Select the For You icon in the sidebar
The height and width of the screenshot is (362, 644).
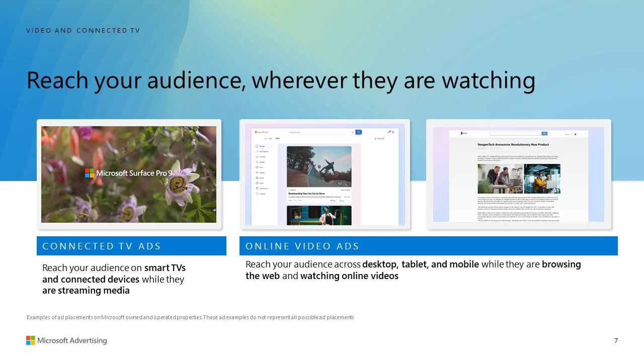[258, 146]
